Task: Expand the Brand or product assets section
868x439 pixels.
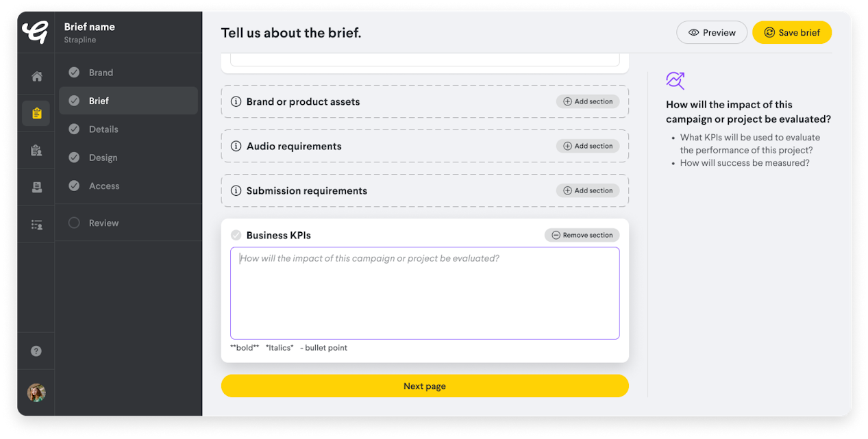Action: click(588, 101)
